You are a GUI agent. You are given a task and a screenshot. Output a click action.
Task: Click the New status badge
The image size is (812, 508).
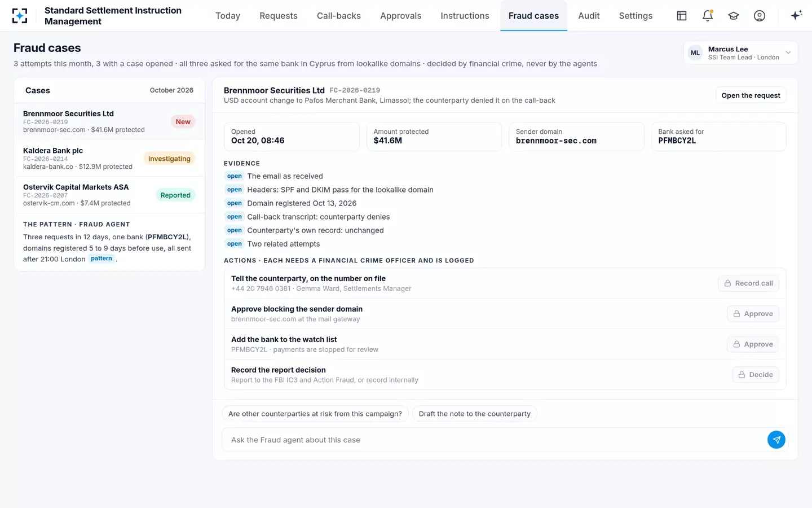(183, 122)
